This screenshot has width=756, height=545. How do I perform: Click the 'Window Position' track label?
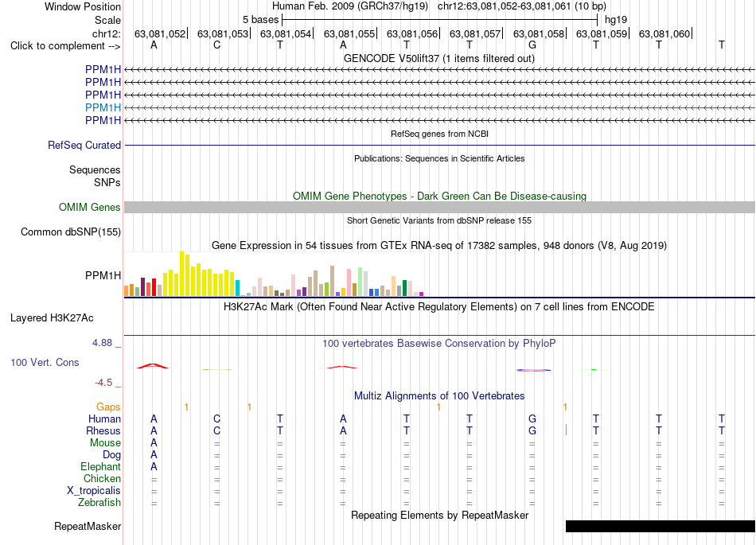83,6
